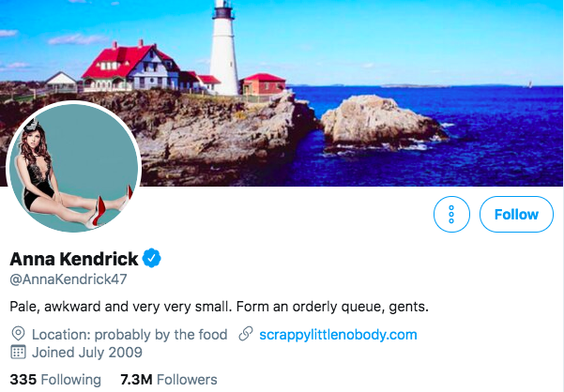The height and width of the screenshot is (392, 564).
Task: Open the more options three-dot button
Action: (451, 215)
